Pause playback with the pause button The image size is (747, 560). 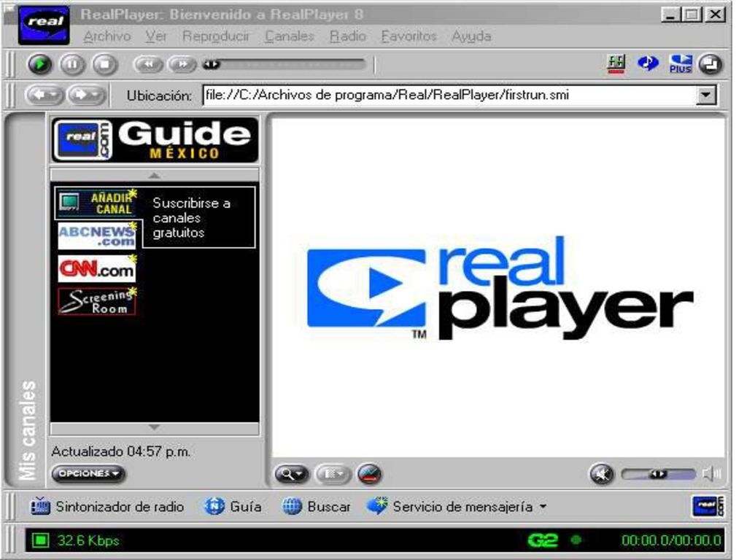pyautogui.click(x=72, y=64)
